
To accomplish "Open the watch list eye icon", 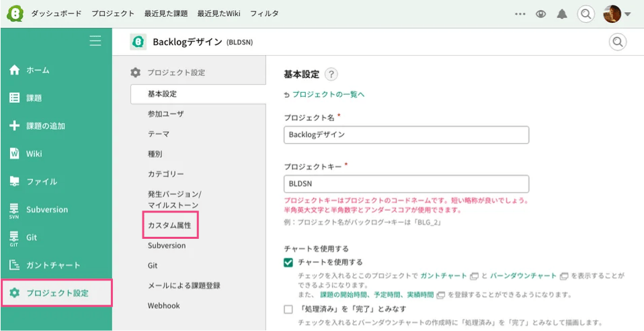I will [541, 14].
